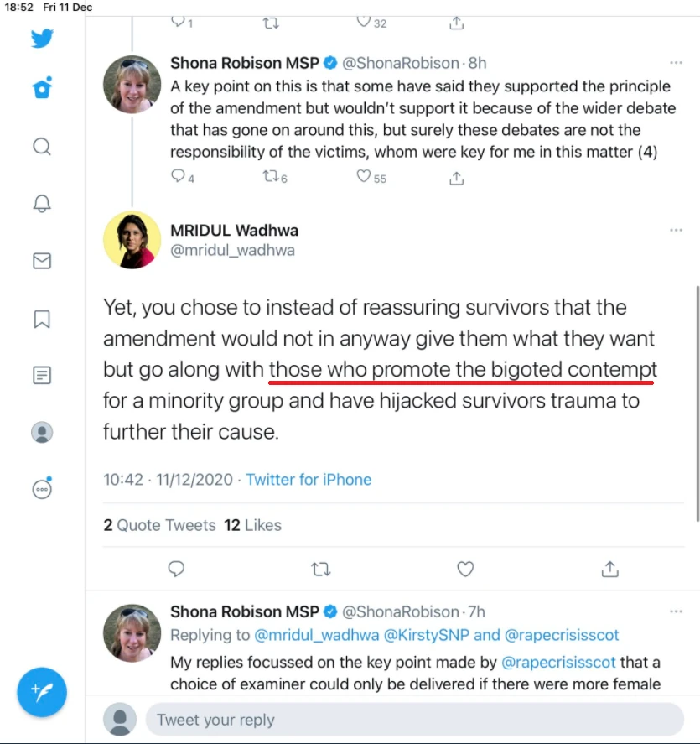
Task: Open the Explore search icon
Action: tap(42, 147)
